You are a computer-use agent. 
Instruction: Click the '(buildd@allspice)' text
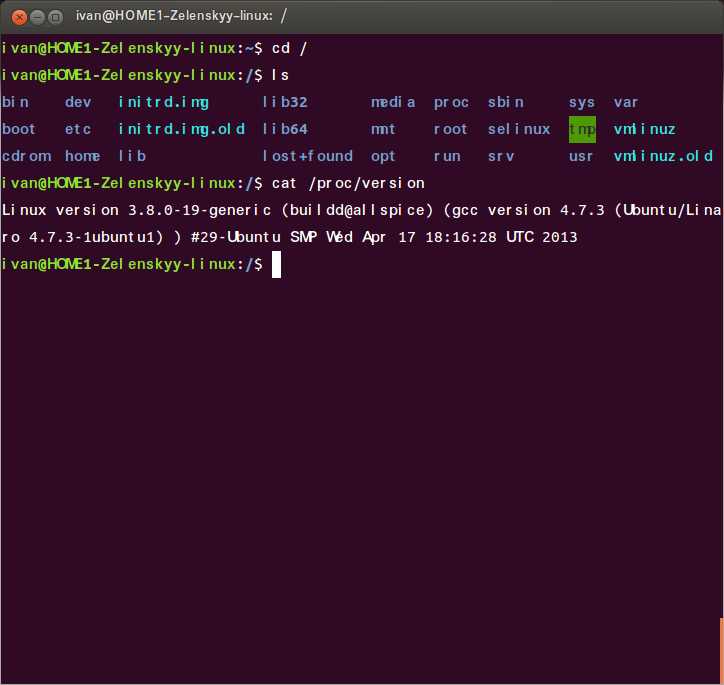(357, 210)
